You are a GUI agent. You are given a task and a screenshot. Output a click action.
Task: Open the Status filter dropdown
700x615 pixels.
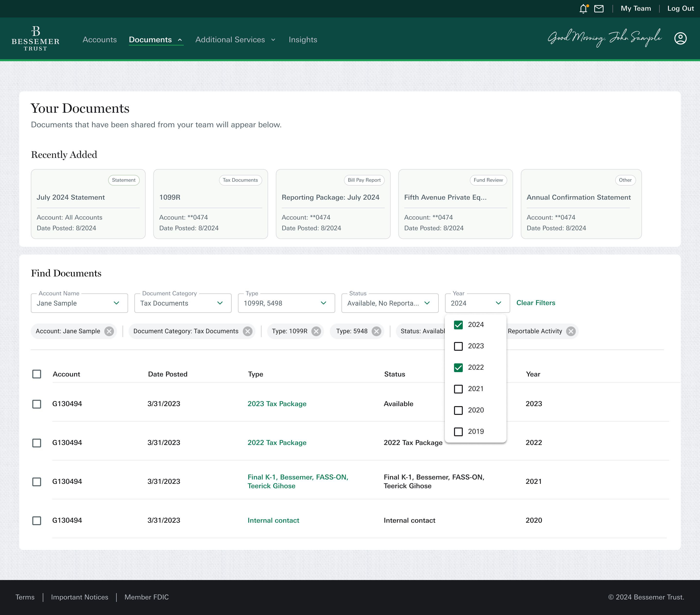(x=390, y=303)
